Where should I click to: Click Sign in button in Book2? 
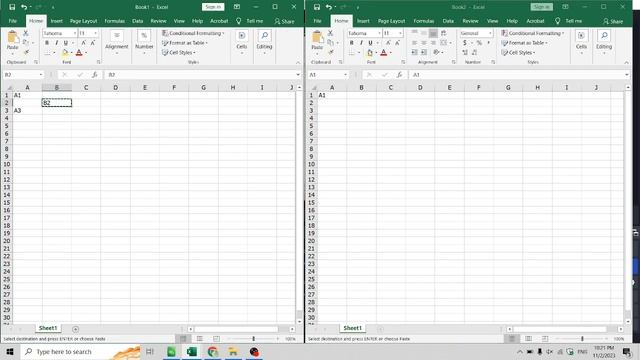542,7
